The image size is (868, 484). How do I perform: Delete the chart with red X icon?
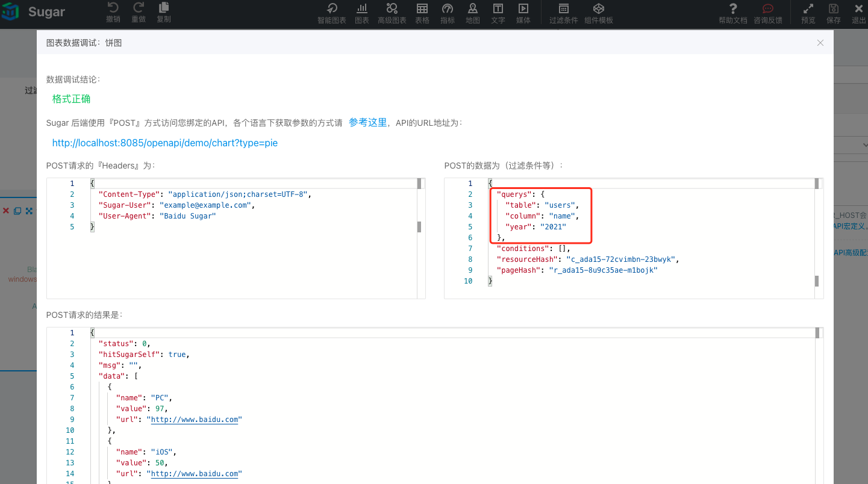pos(6,211)
